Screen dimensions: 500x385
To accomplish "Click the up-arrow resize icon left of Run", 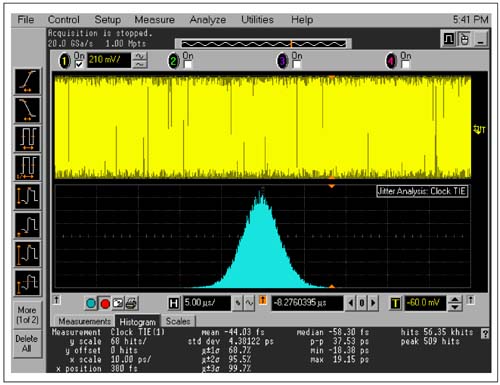I will 57,300.
